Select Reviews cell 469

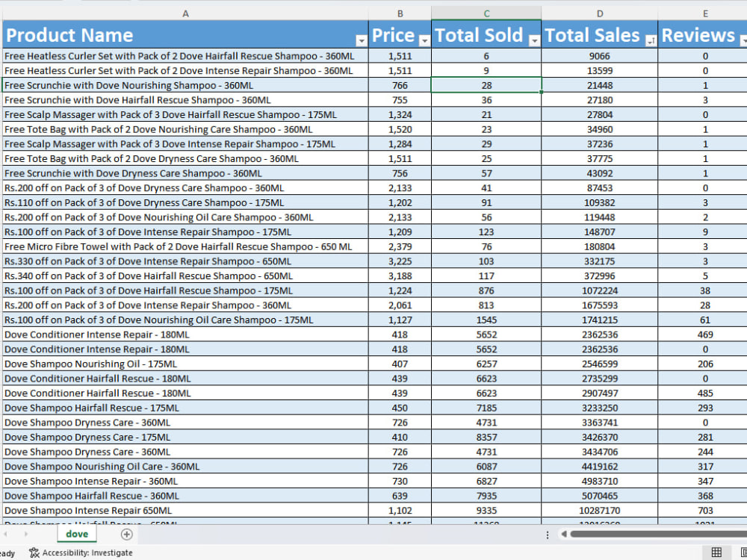point(703,335)
